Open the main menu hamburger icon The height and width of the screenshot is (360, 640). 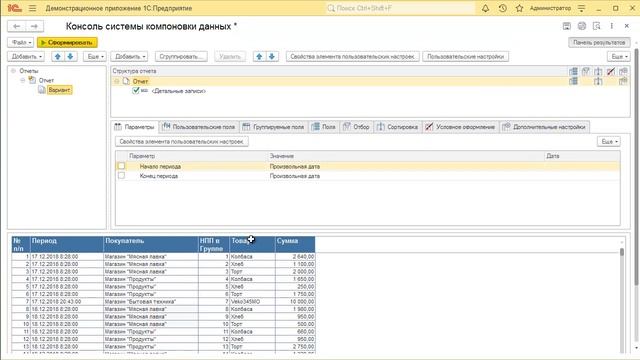point(33,8)
